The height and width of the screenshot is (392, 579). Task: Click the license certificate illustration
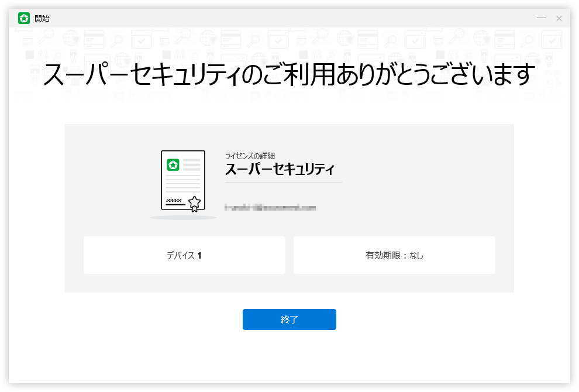[x=183, y=181]
